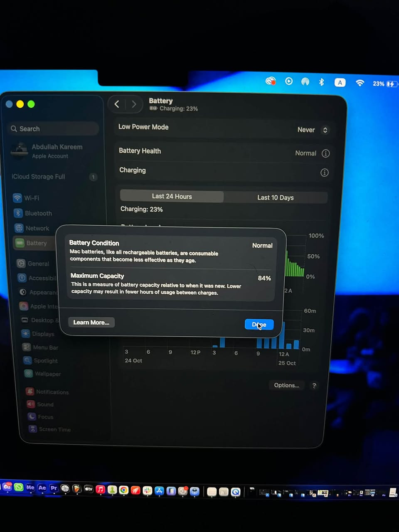This screenshot has width=399, height=532.
Task: Select Sound in the settings sidebar
Action: 40,404
